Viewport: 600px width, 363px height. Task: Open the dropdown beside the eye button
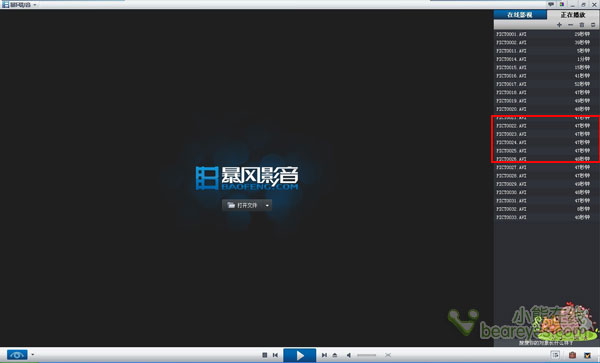click(33, 355)
